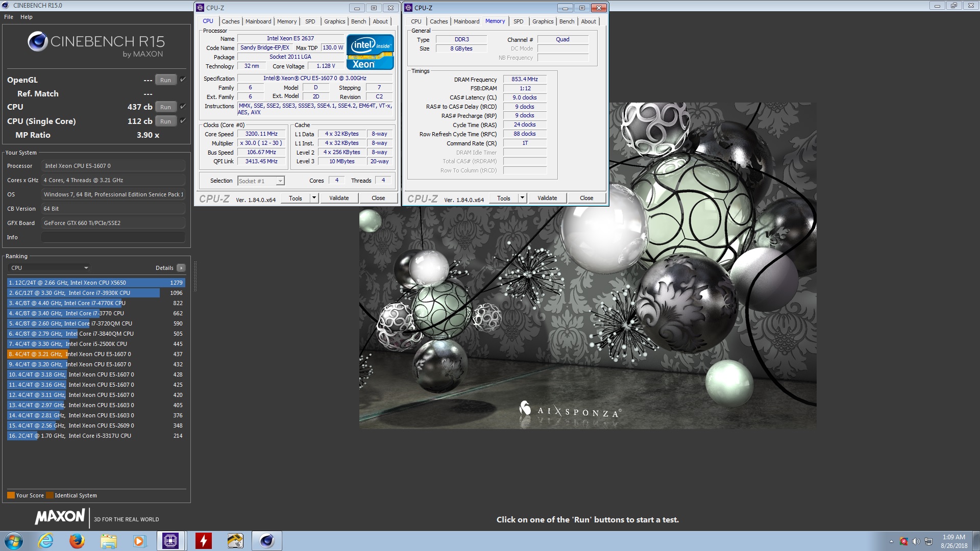Click the Show desktop strip at the taskbar end

pyautogui.click(x=976, y=541)
